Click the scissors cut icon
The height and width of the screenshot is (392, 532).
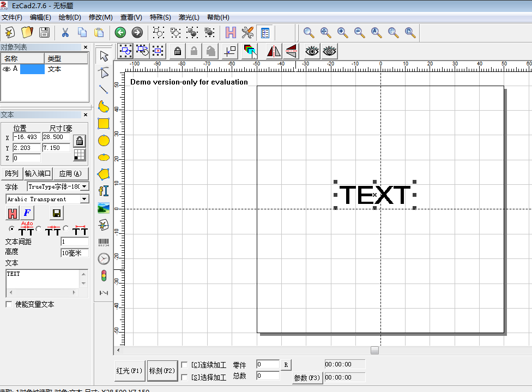click(65, 32)
